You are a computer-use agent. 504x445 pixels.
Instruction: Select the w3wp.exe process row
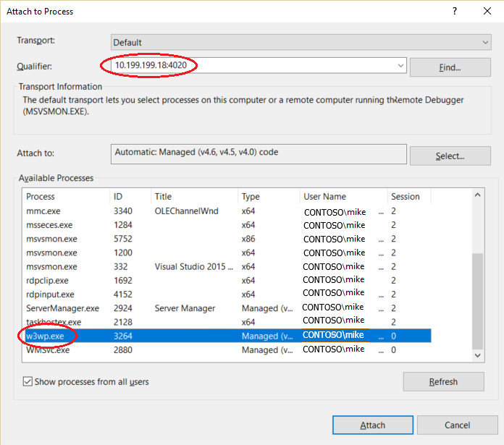(x=227, y=336)
